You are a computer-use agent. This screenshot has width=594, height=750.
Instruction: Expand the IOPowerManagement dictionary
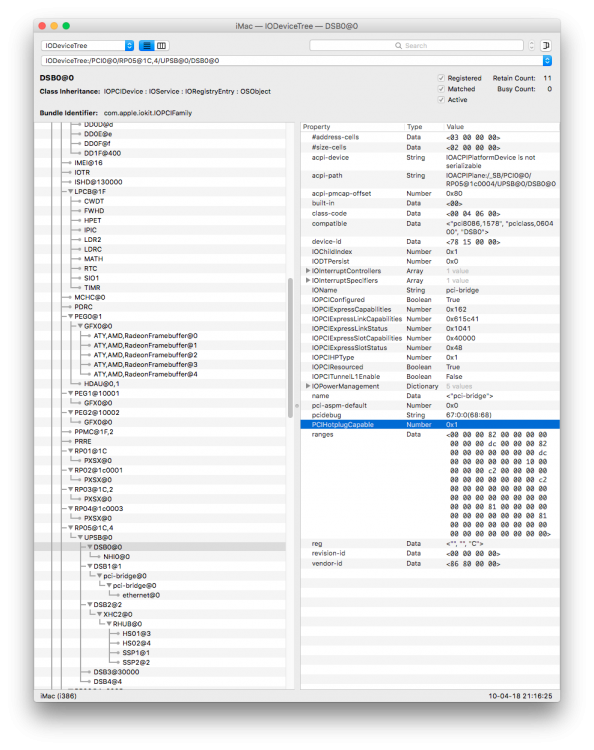tap(308, 386)
